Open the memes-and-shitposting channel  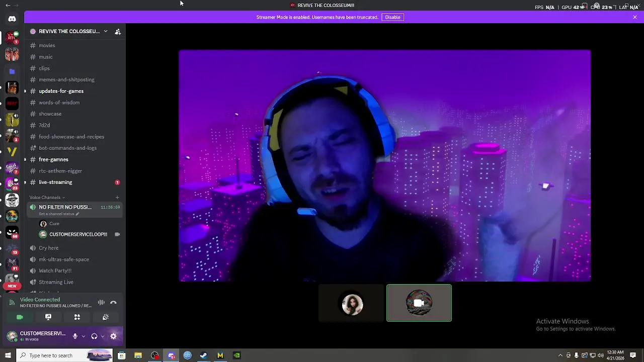click(75, 79)
